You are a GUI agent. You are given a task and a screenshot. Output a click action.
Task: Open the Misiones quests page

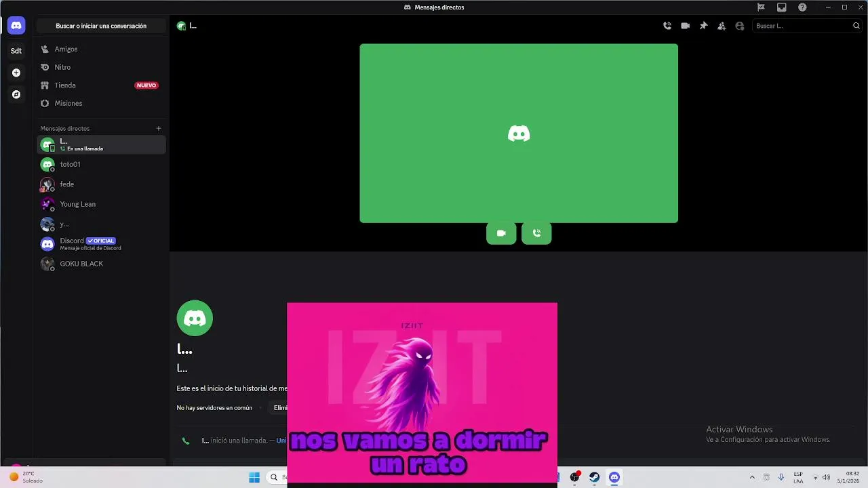(101, 103)
